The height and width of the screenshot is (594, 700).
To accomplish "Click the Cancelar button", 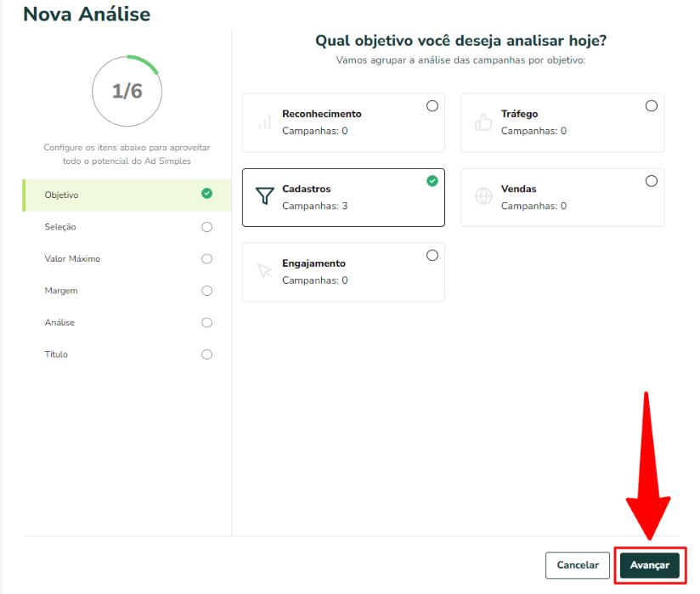I will point(578,565).
